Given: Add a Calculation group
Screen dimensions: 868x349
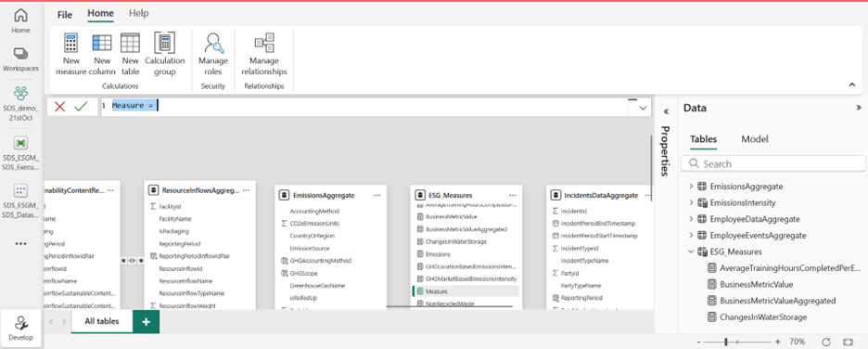Looking at the screenshot, I should click(164, 54).
